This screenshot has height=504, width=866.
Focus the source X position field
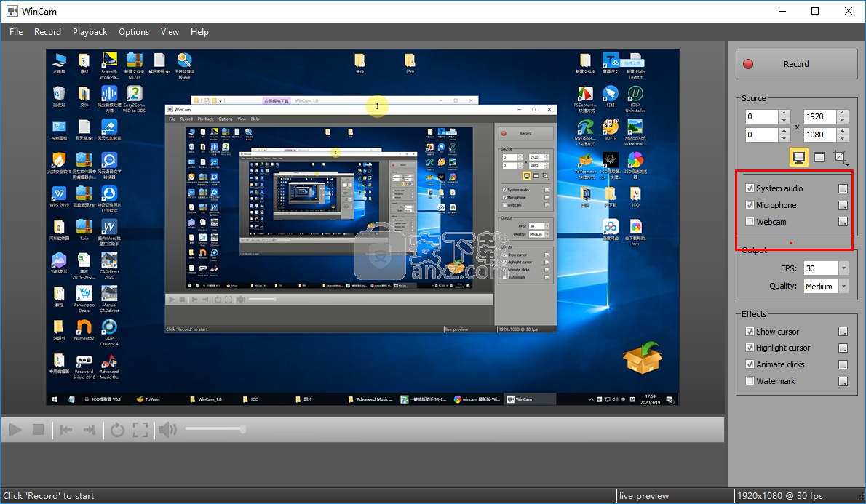(x=762, y=116)
